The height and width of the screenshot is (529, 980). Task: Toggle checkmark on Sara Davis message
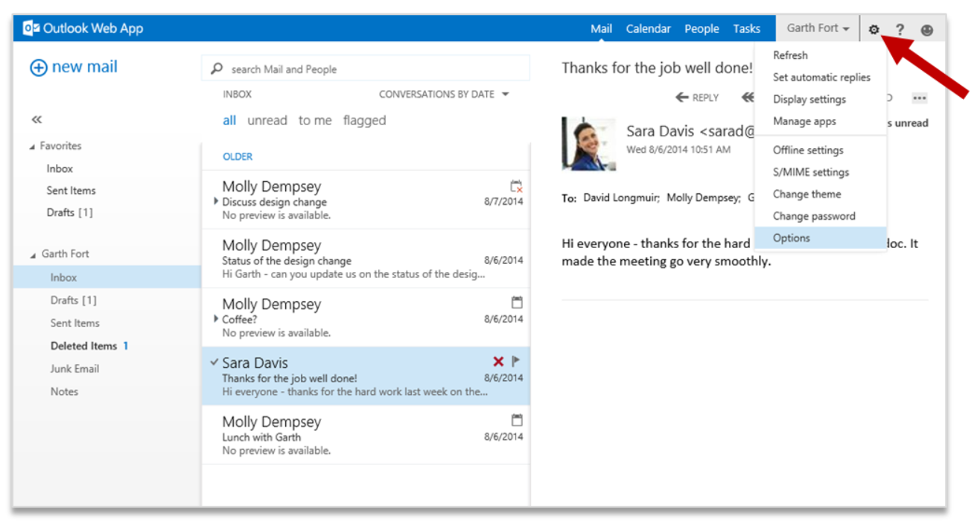(x=214, y=362)
